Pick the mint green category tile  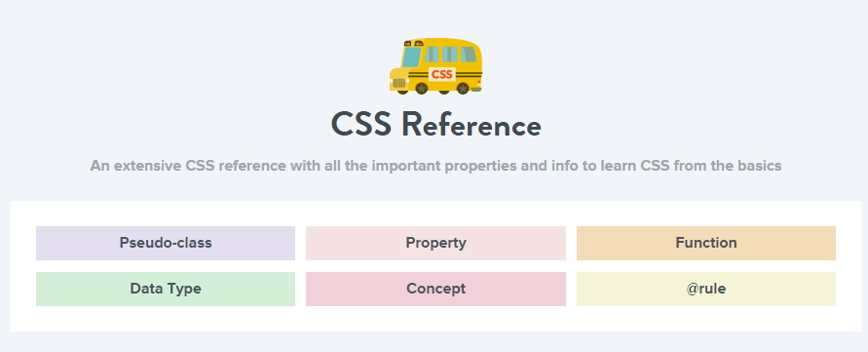click(166, 289)
